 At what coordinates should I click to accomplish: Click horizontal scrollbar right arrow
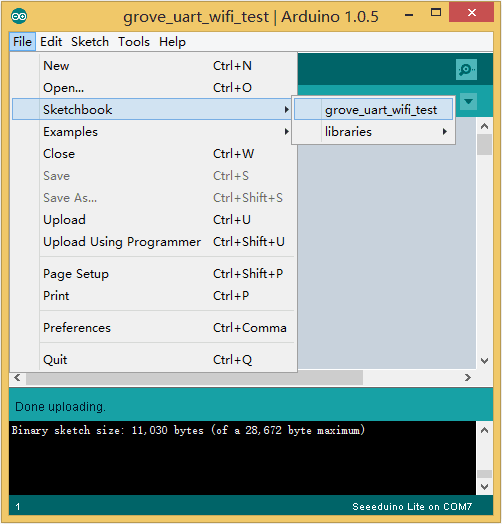468,378
